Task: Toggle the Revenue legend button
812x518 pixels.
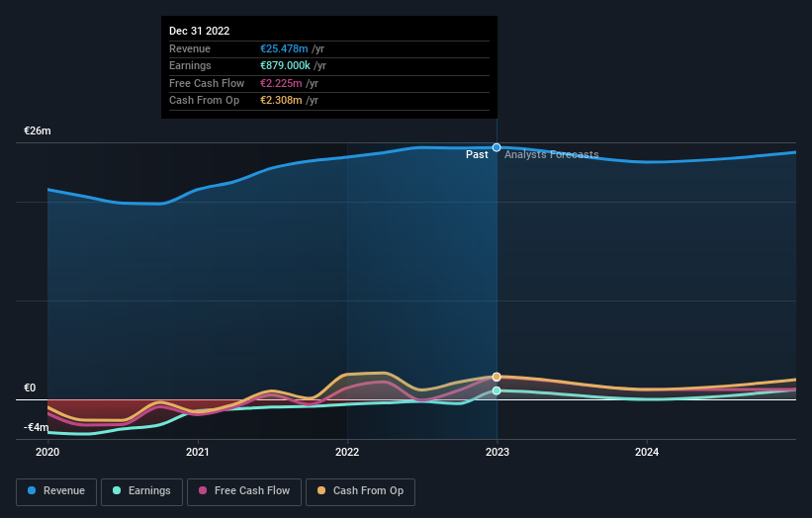Action: coord(56,491)
